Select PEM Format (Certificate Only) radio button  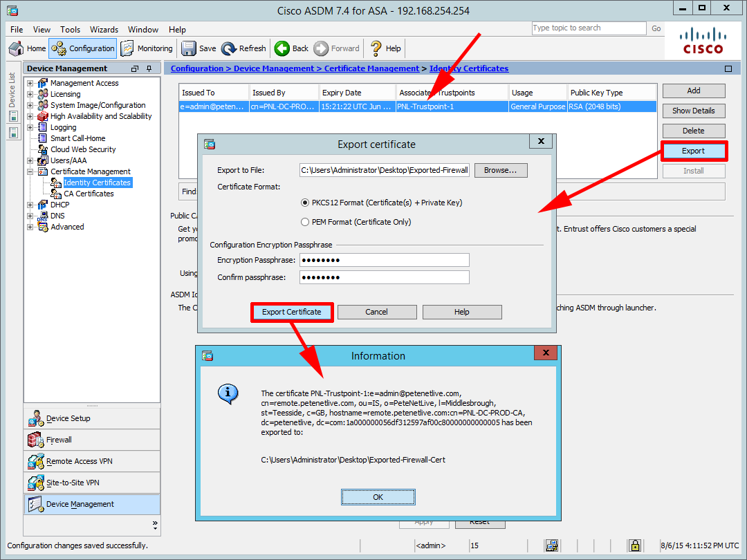click(305, 222)
